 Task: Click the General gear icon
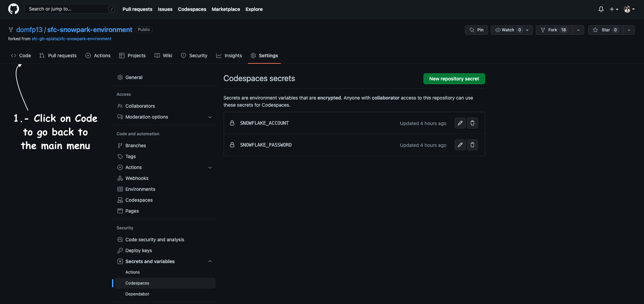[120, 77]
